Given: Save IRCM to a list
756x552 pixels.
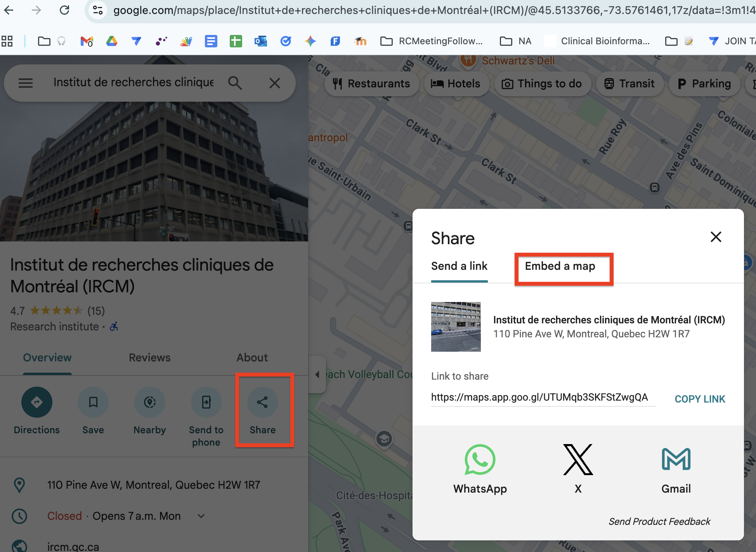Looking at the screenshot, I should coord(93,402).
